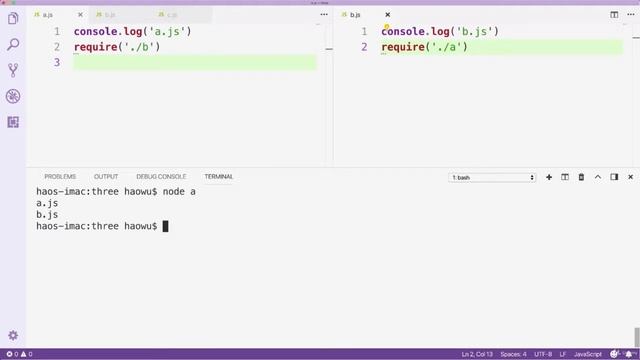Click the 'b.js' output line in terminal

(x=47, y=215)
